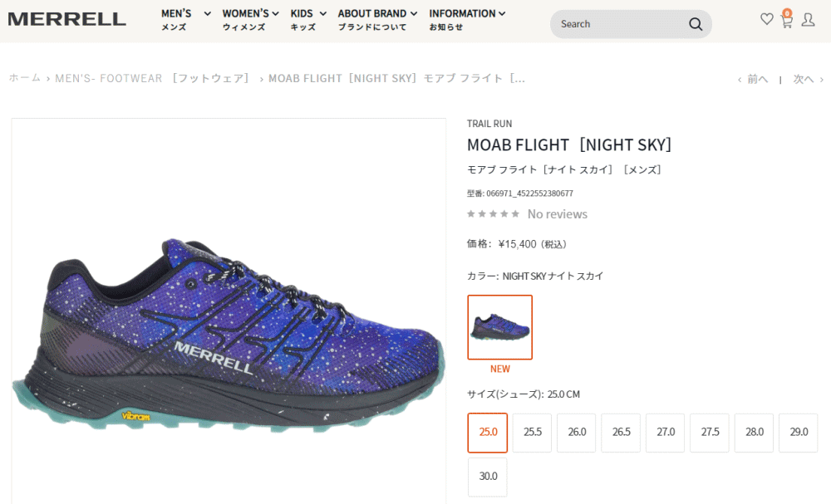Open the shopping cart icon

coord(786,19)
